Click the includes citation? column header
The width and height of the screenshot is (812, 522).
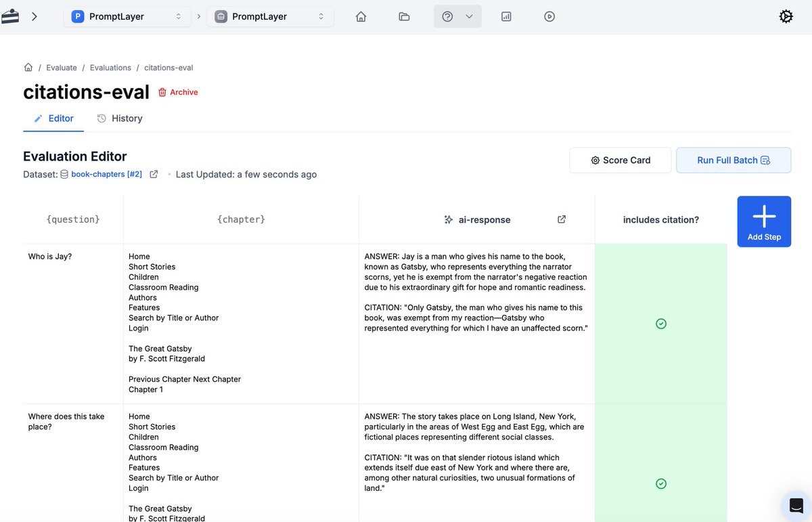point(661,219)
